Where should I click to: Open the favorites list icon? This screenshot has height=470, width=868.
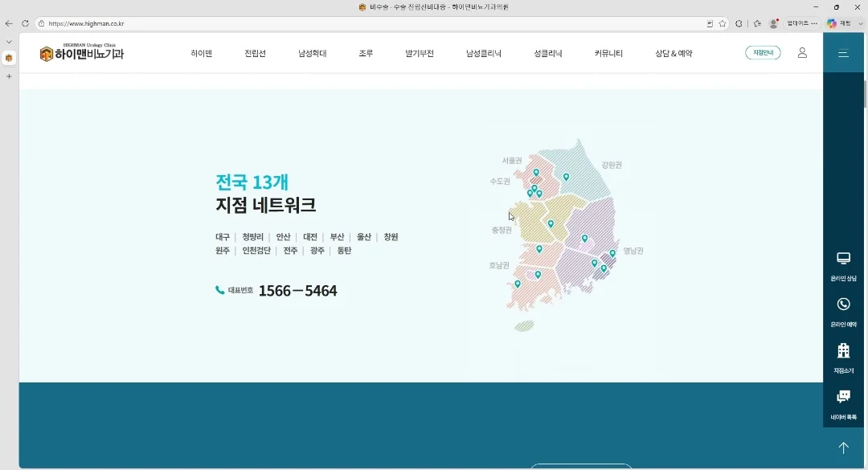click(x=757, y=24)
